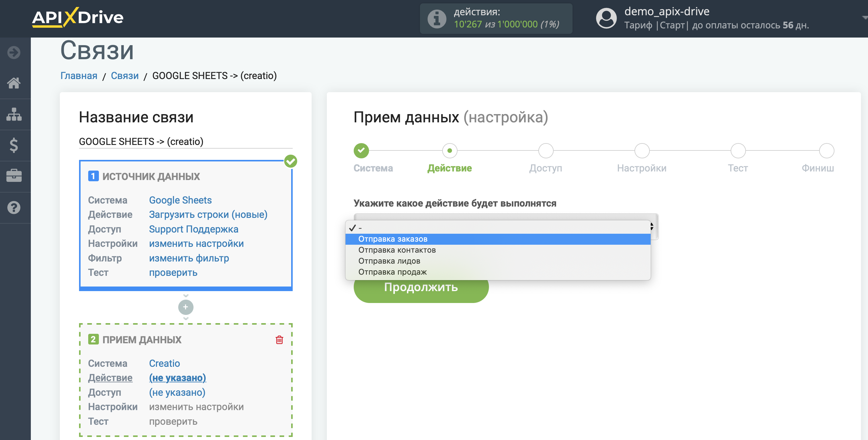This screenshot has height=440, width=868.
Task: Click action '(не указано)' underlined link
Action: pos(178,378)
